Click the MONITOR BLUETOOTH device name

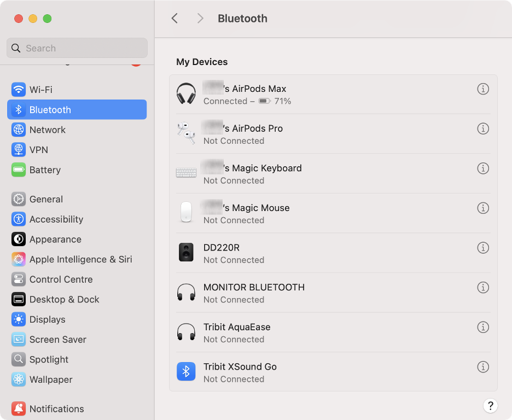pos(254,287)
